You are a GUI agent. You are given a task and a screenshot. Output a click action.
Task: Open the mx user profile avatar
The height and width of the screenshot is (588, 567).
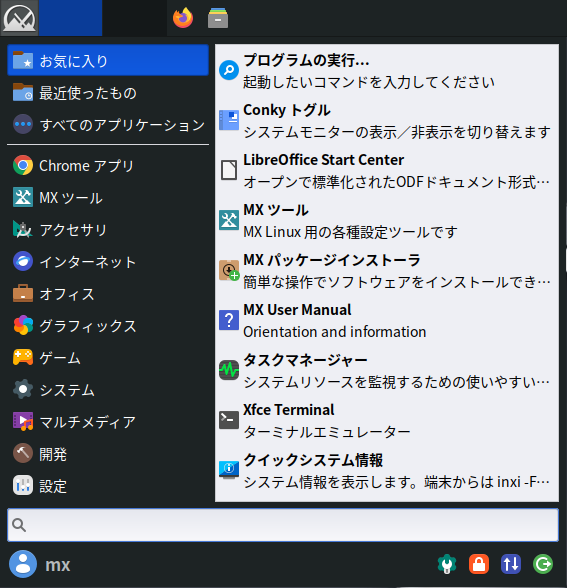tap(23, 564)
